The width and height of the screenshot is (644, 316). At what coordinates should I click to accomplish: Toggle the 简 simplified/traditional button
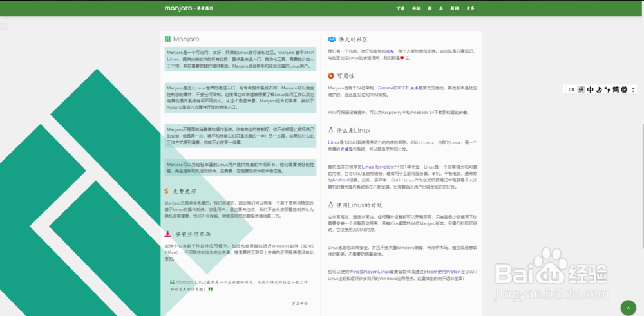[x=616, y=89]
